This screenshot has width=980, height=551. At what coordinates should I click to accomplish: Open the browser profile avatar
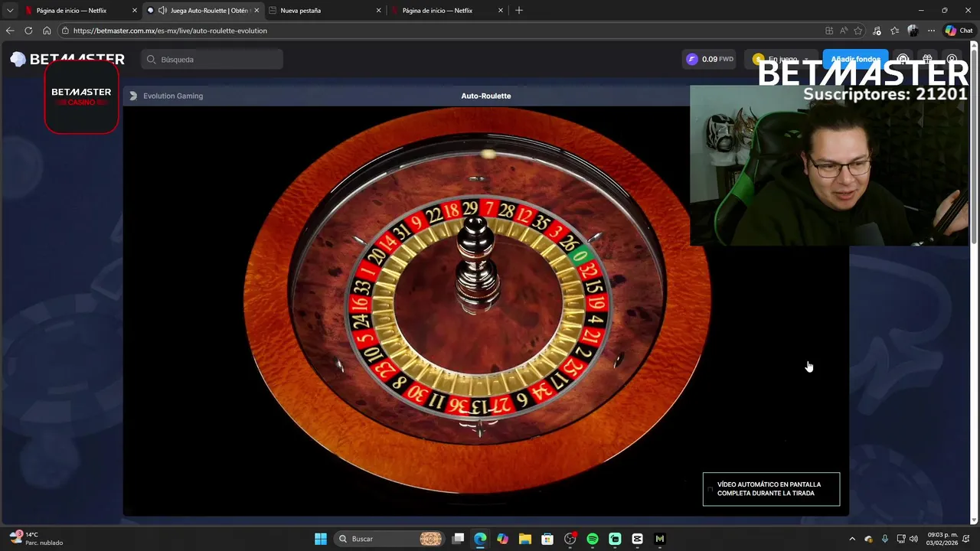pyautogui.click(x=913, y=31)
